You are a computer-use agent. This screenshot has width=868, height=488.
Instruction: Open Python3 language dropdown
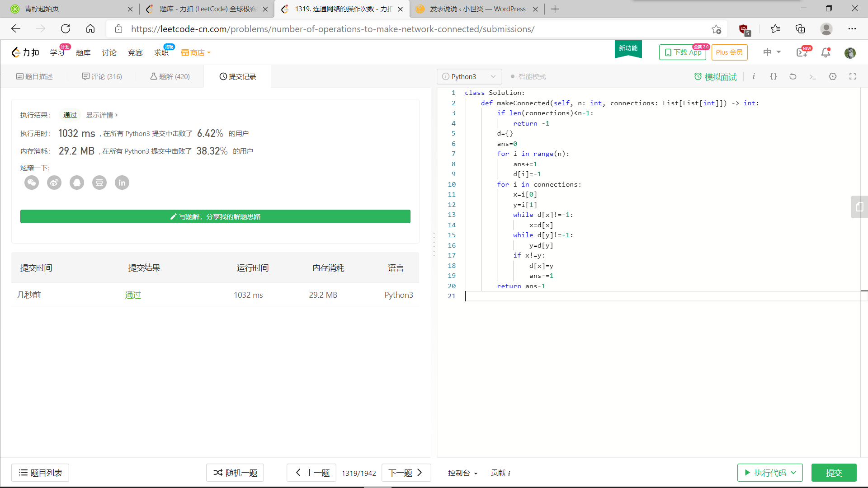tap(469, 76)
